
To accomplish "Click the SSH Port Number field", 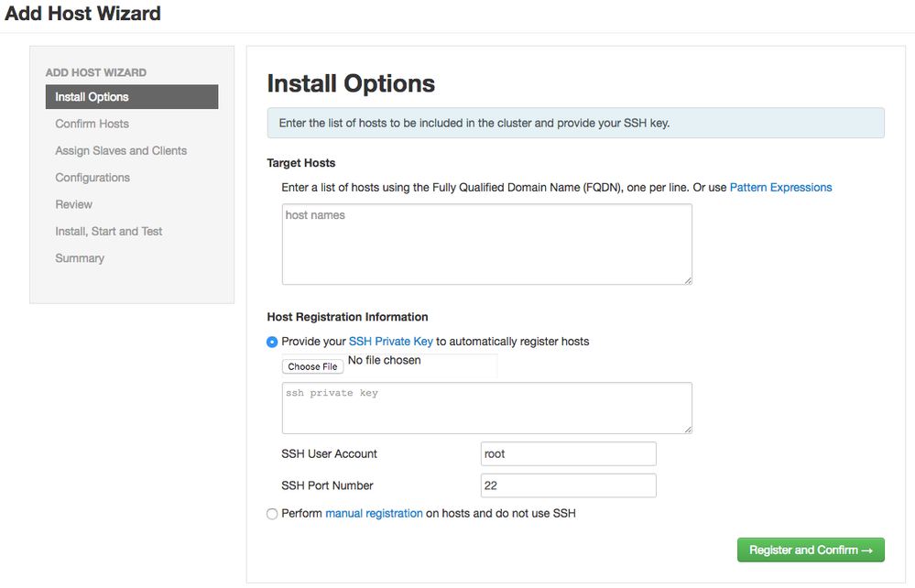I will point(568,485).
